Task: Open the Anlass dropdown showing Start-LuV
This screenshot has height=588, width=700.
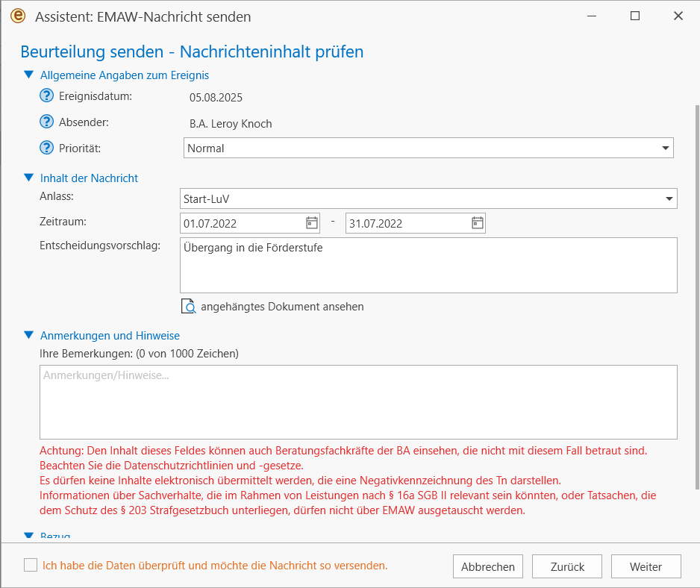Action: pyautogui.click(x=428, y=198)
